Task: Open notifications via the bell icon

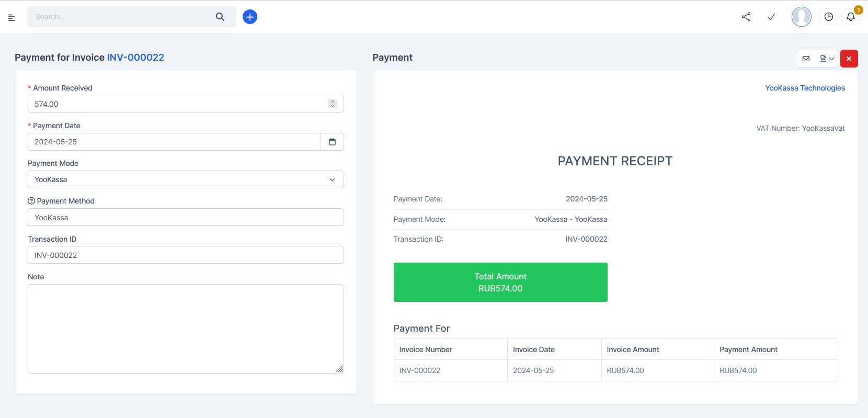Action: pyautogui.click(x=850, y=17)
